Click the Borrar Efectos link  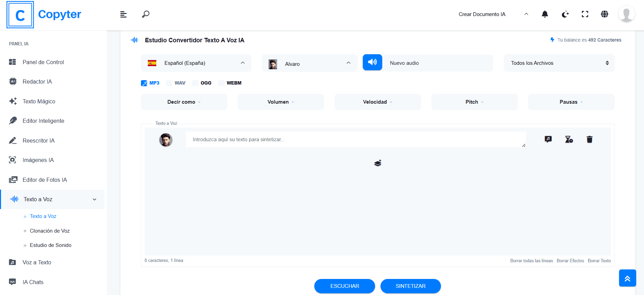tap(570, 261)
